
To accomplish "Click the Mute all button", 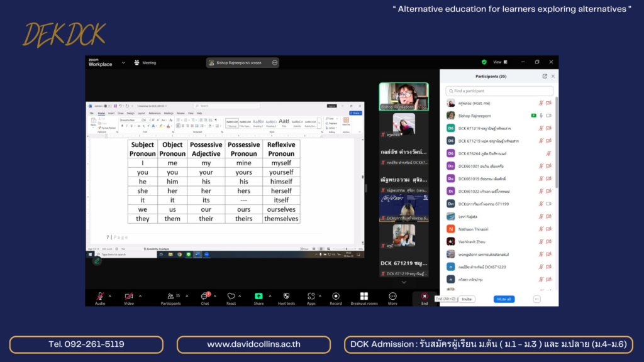I will click(503, 299).
